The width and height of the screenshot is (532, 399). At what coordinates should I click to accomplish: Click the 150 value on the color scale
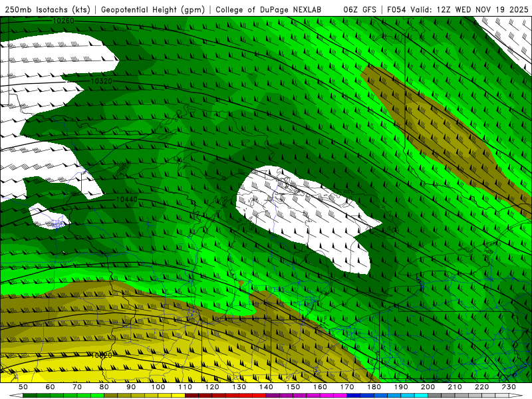(x=293, y=387)
